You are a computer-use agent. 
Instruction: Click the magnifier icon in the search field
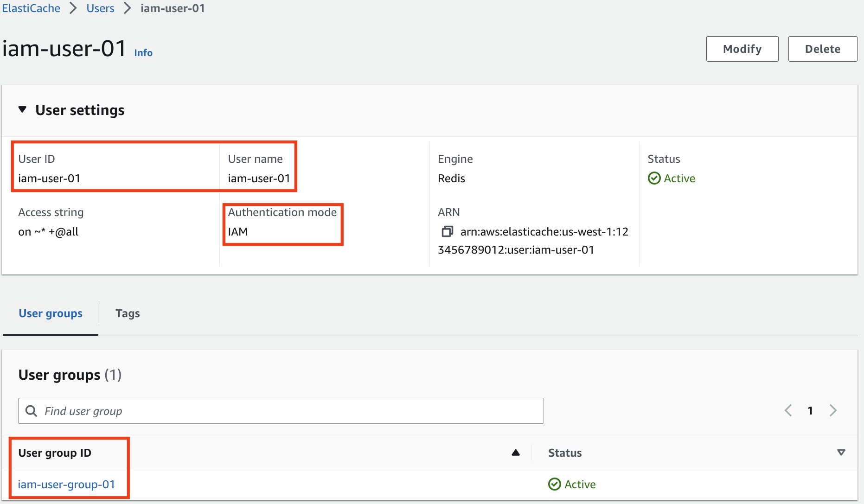tap(31, 411)
